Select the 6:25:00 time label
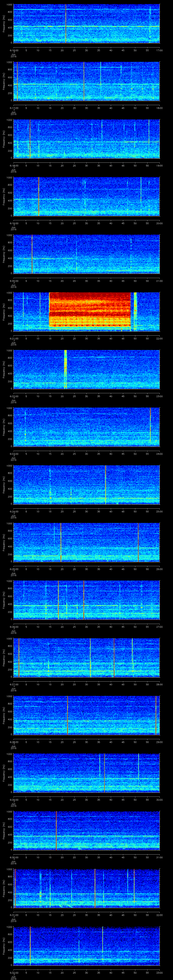 coord(14,569)
